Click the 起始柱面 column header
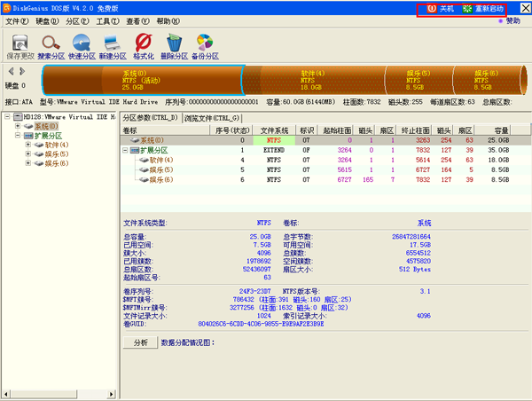This screenshot has height=401, width=532. tap(336, 130)
